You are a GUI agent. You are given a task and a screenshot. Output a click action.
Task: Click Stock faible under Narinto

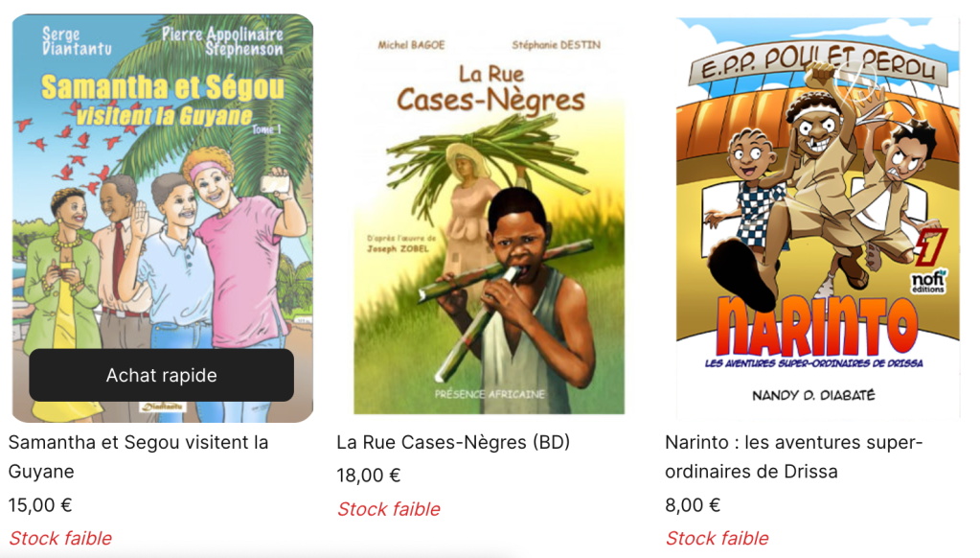[717, 538]
